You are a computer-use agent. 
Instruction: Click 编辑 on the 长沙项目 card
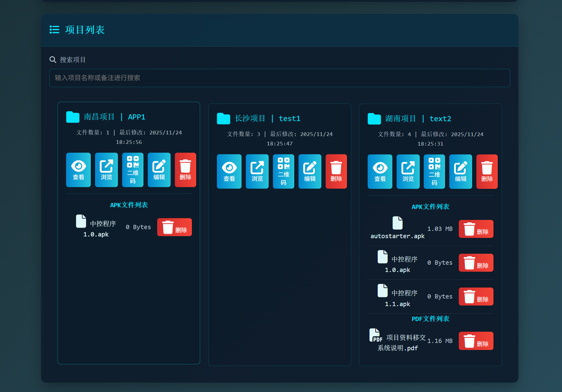[310, 171]
